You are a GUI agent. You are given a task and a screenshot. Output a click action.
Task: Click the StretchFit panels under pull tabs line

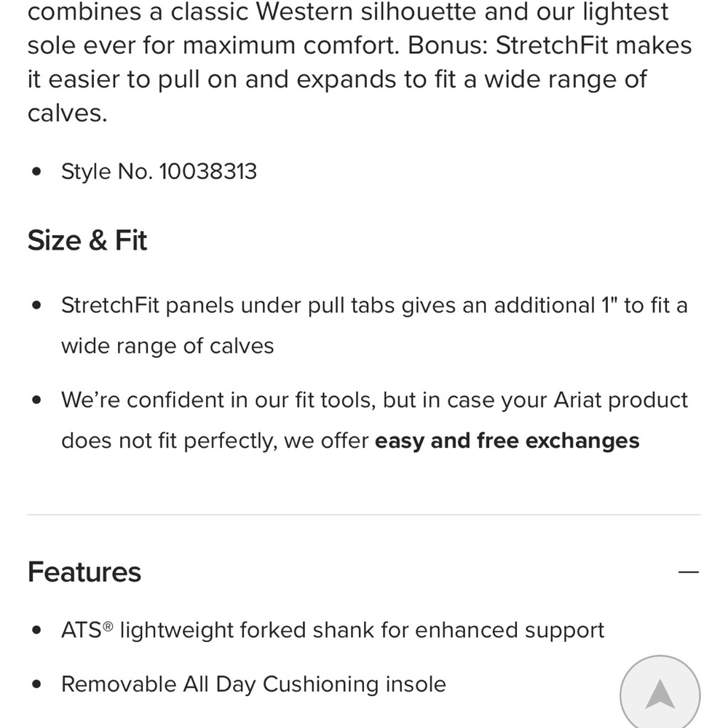(373, 306)
